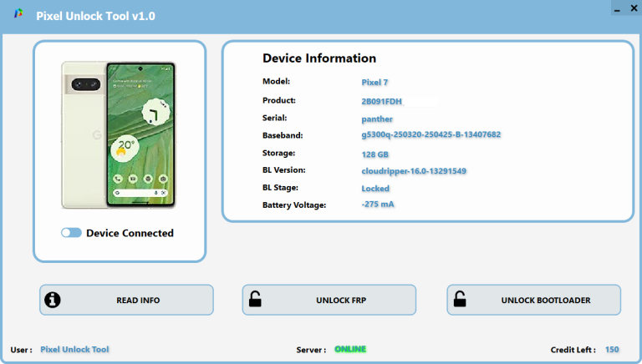642x364 pixels.
Task: Click the Storage: label
Action: tap(279, 153)
